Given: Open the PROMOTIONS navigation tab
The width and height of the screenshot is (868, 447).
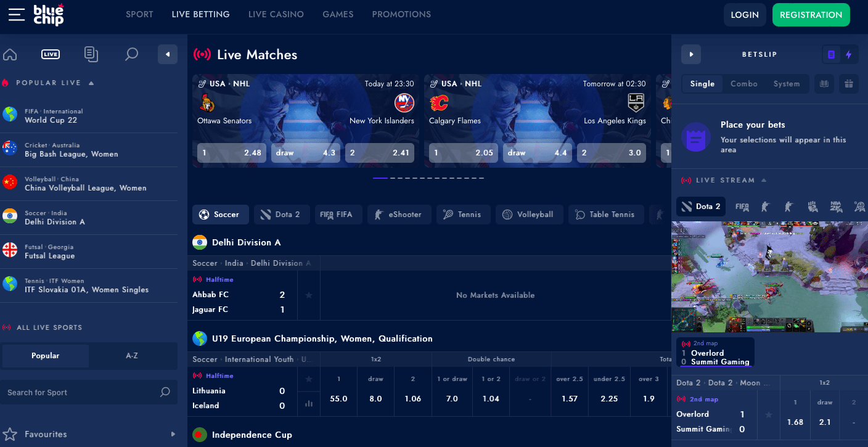Looking at the screenshot, I should point(401,14).
